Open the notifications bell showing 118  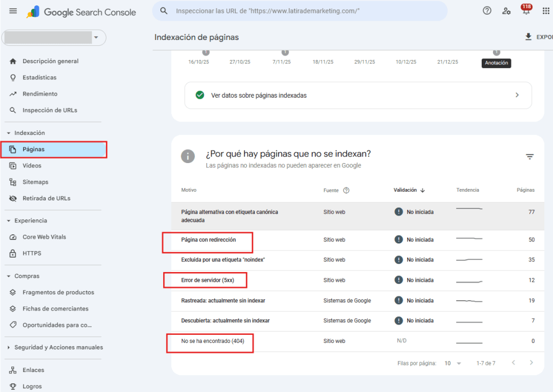[x=525, y=10]
